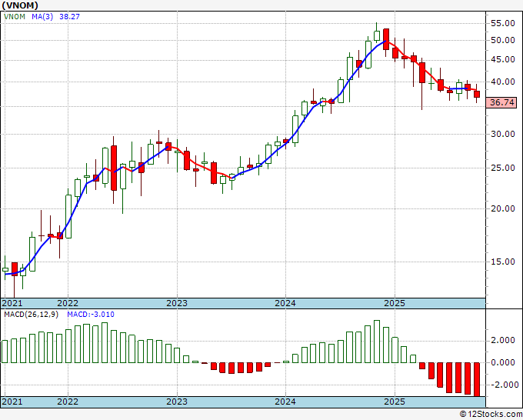Click the 2021 label on price chart axis
Viewport: 523px width, 420px height.
pyautogui.click(x=12, y=303)
